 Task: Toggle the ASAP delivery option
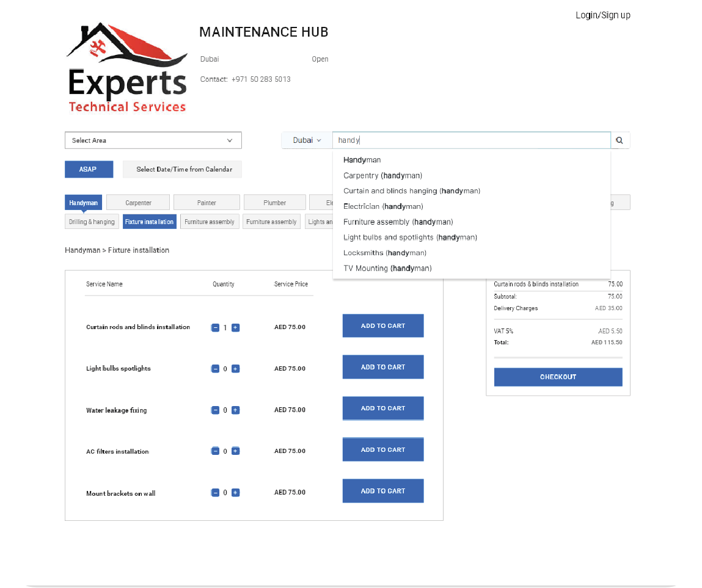coord(89,169)
